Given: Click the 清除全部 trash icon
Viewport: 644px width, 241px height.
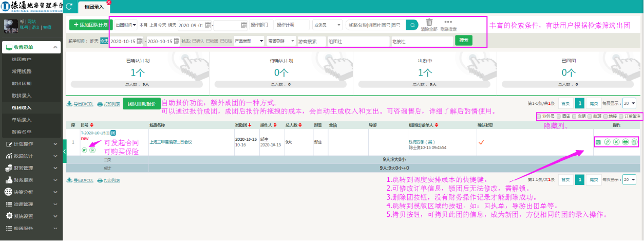Looking at the screenshot, I should (x=429, y=24).
